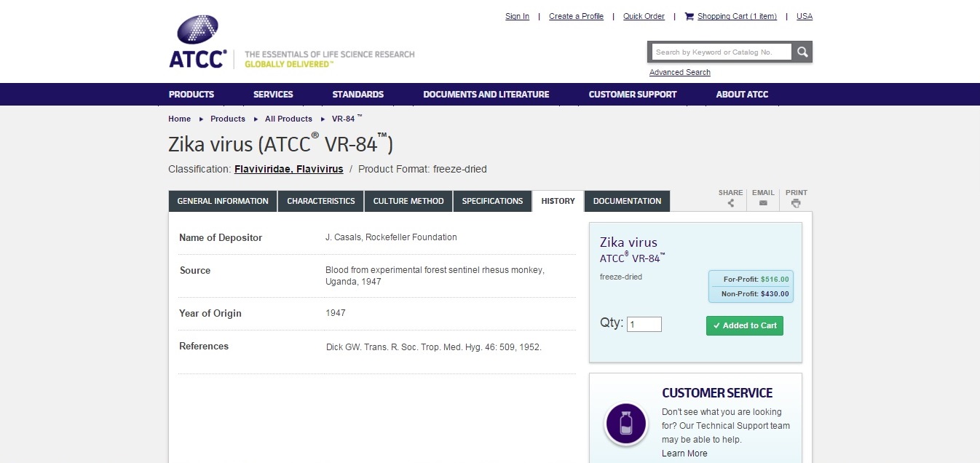Viewport: 980px width, 463px height.
Task: Go to Products breadcrumb
Action: click(x=228, y=119)
